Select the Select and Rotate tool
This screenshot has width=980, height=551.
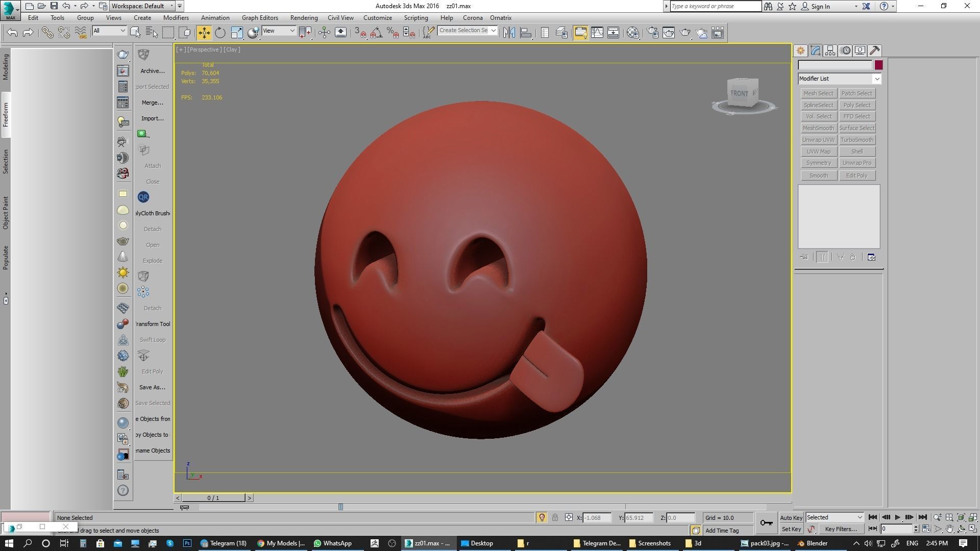coord(220,33)
